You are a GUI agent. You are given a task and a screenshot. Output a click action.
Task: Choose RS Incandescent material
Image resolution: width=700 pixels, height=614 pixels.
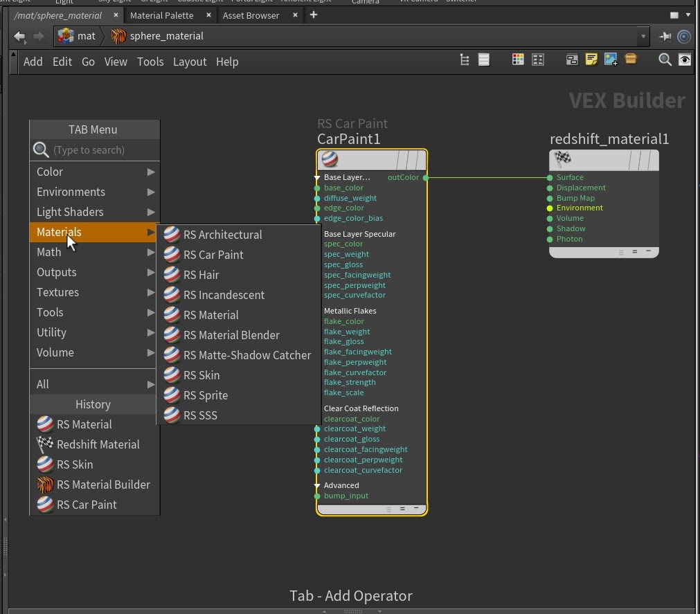point(239,295)
